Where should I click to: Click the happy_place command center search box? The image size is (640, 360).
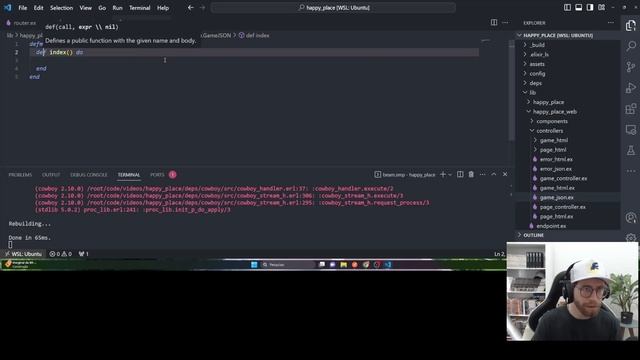333,7
